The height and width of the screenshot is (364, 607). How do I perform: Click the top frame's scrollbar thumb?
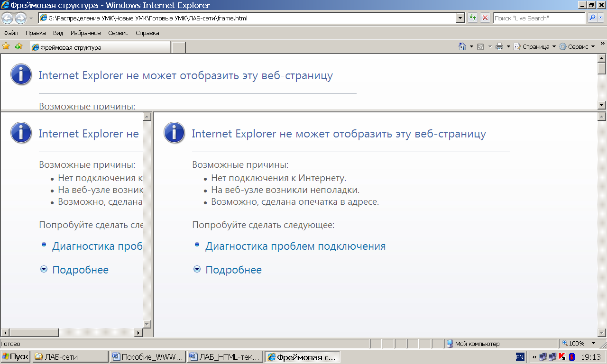pyautogui.click(x=602, y=69)
